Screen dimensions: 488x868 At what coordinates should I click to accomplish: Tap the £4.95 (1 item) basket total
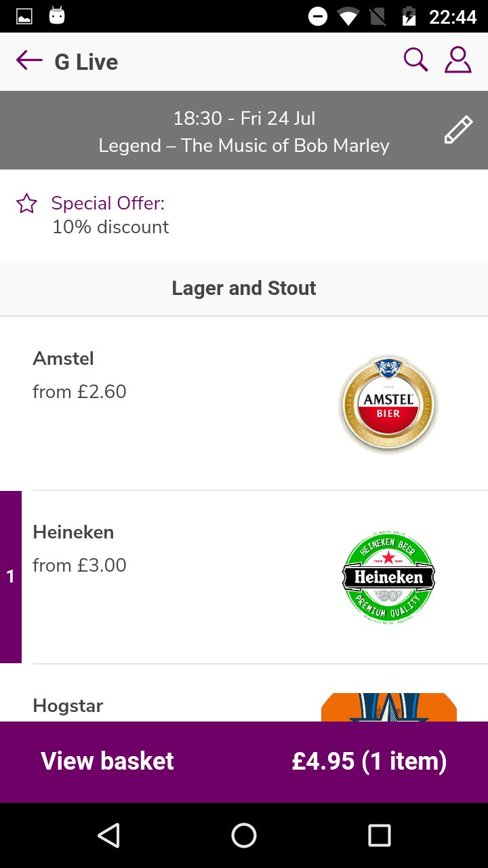pyautogui.click(x=369, y=761)
